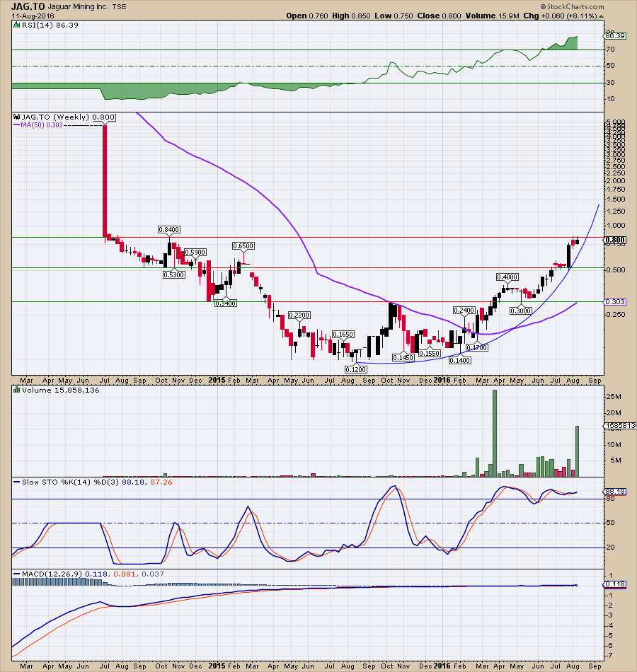Click the 88.18 stochastic value tag on right axis
This screenshot has width=637, height=672.
(615, 492)
